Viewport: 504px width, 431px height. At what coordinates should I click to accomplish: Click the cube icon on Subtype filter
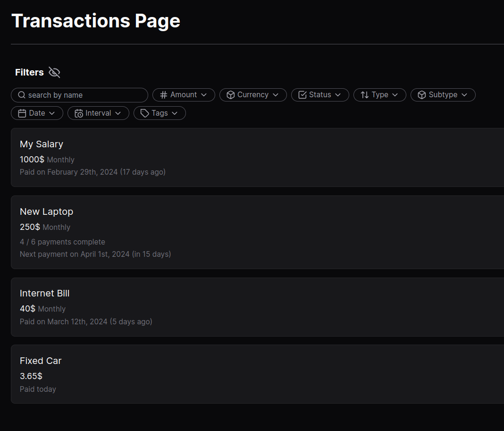(422, 95)
